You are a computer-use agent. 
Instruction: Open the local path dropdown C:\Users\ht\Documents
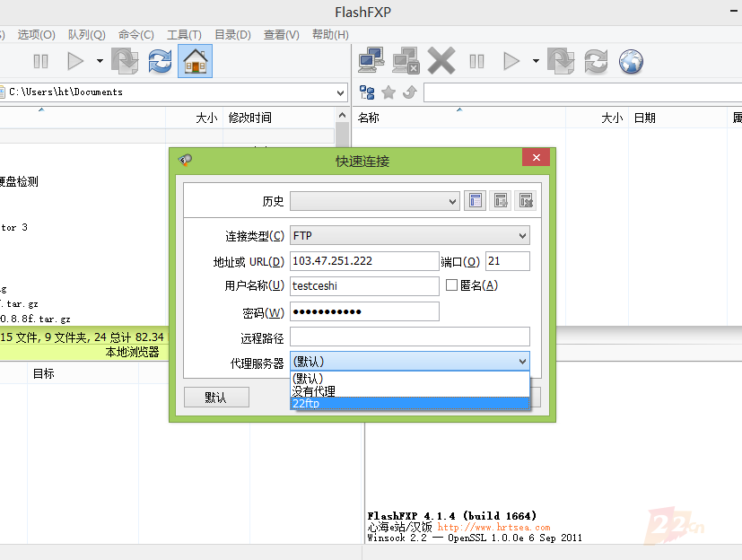(340, 92)
